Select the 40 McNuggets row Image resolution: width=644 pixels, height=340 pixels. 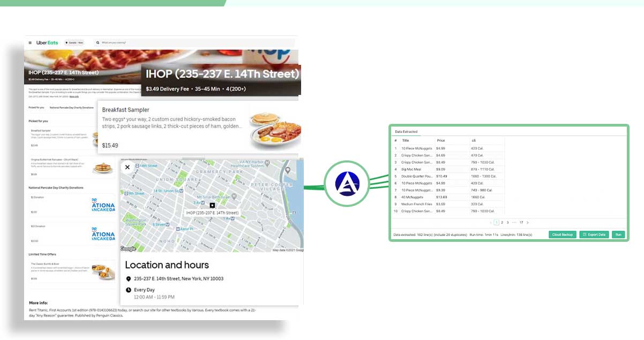point(448,197)
